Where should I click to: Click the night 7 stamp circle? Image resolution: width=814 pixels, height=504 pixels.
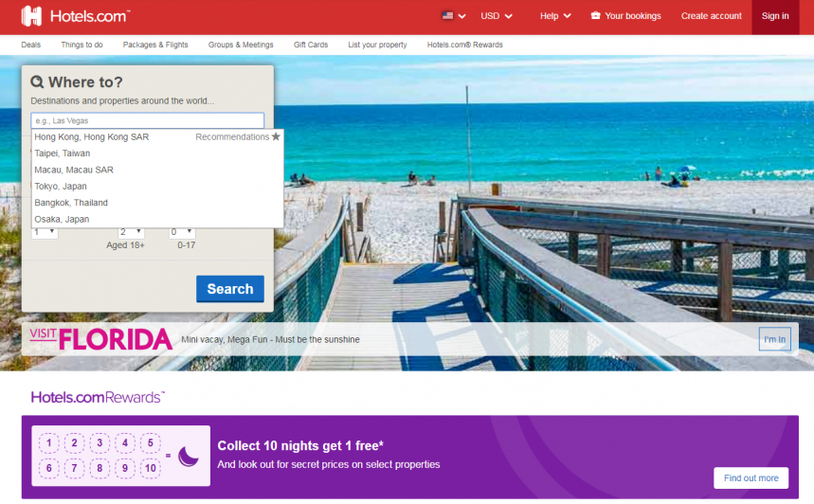pos(74,468)
